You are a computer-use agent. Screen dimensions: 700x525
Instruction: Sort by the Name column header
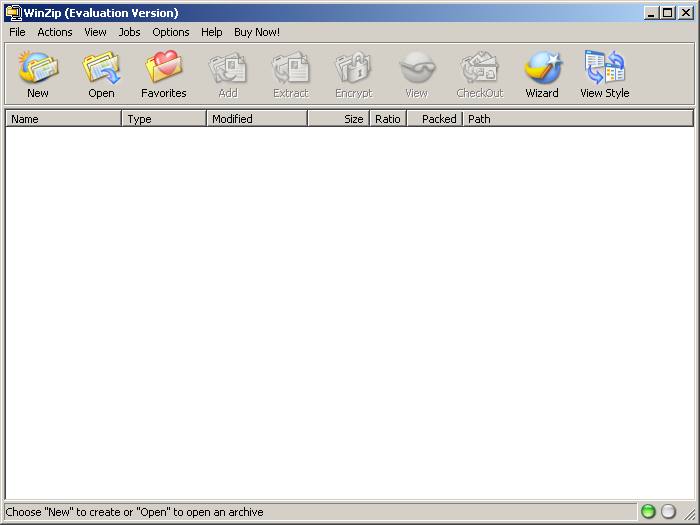click(x=63, y=119)
